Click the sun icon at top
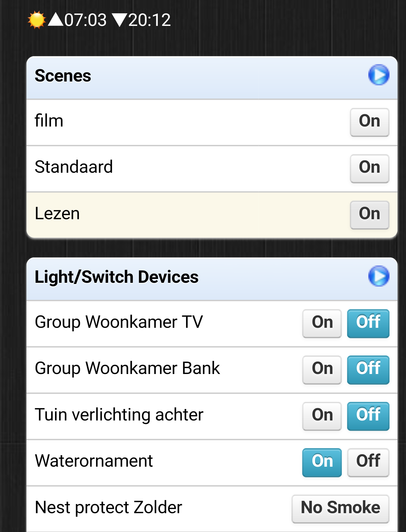Screen dimensions: 406x532 point(37,20)
